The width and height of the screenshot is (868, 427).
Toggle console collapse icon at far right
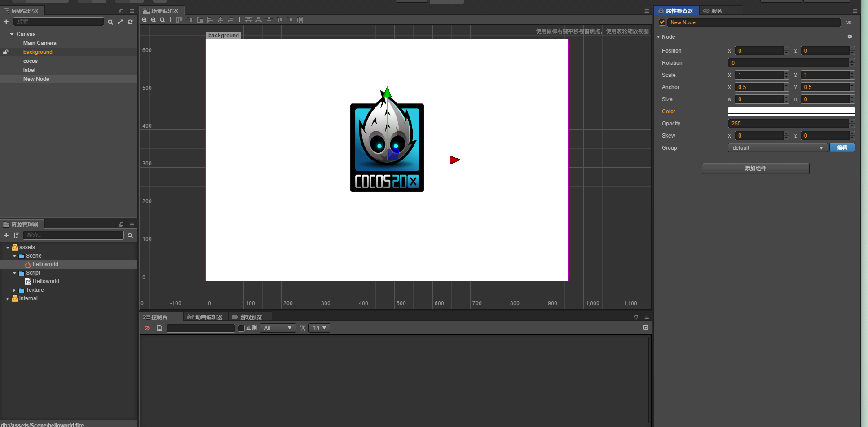click(646, 328)
